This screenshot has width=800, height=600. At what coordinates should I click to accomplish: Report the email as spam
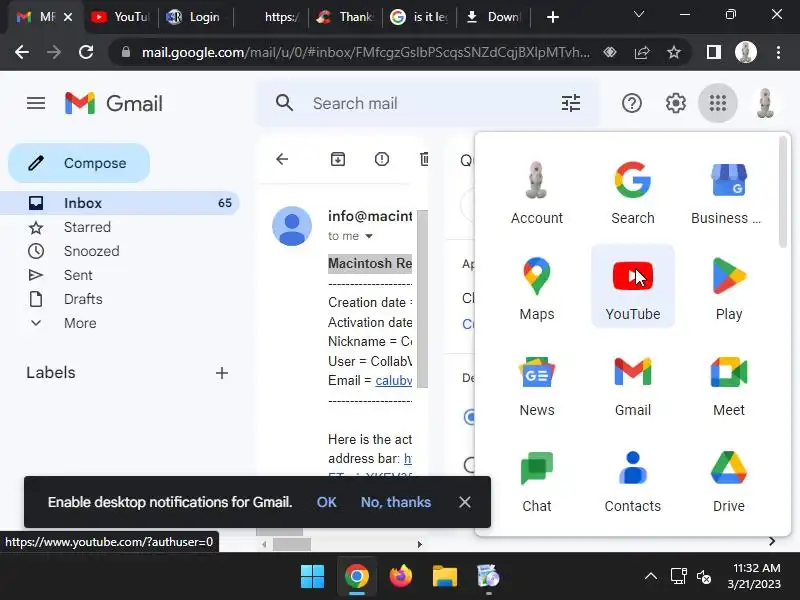(x=382, y=159)
